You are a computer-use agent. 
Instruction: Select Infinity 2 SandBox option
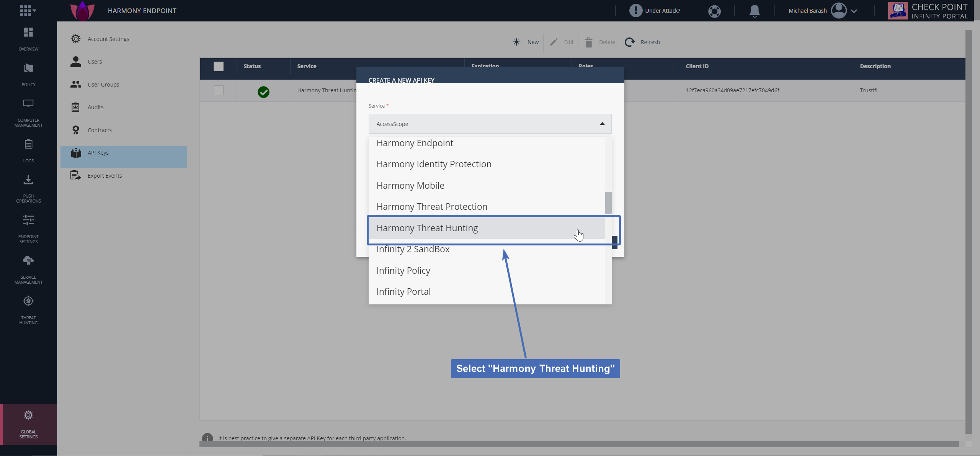point(487,249)
